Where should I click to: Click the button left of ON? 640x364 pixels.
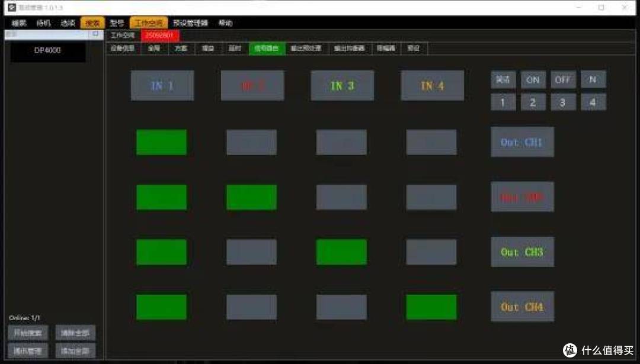click(x=503, y=80)
